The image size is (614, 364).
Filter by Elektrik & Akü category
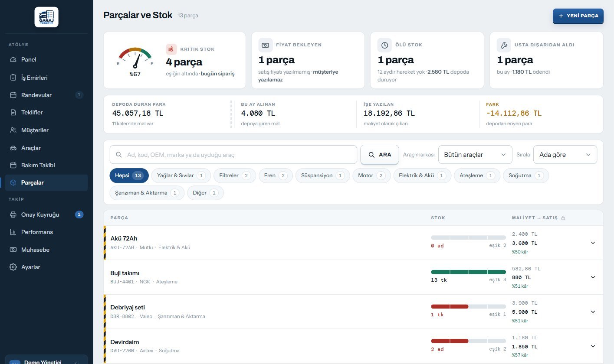[x=422, y=175]
